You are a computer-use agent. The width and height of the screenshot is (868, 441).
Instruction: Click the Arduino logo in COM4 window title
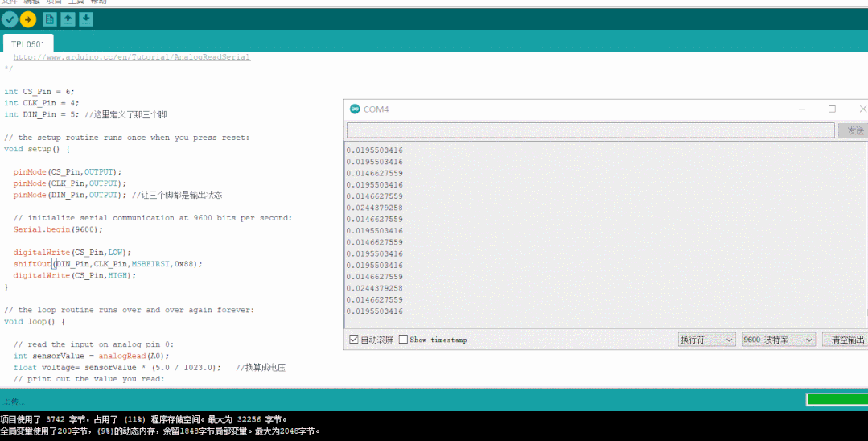click(355, 109)
